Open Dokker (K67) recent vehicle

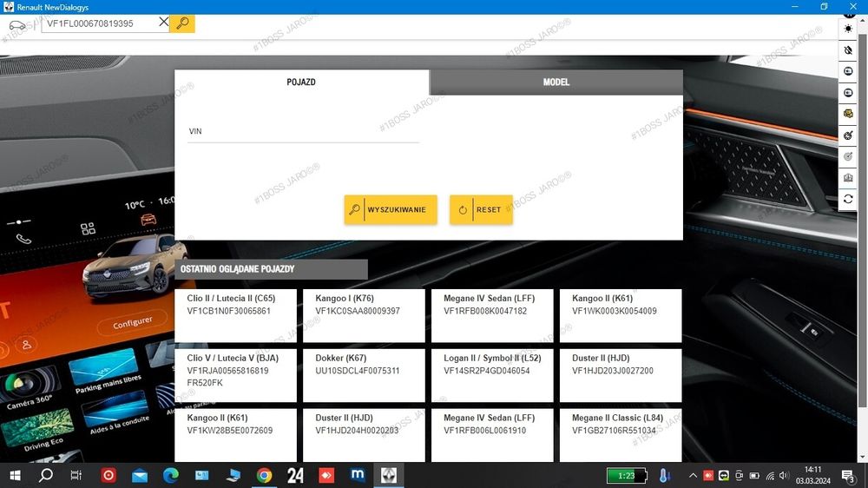click(364, 376)
